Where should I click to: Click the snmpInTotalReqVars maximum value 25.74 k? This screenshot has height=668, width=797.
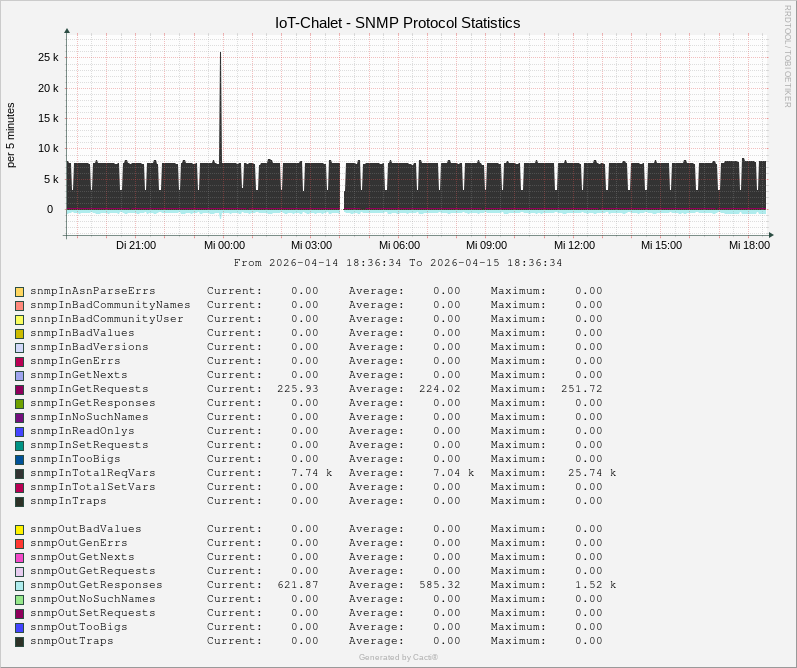point(588,473)
